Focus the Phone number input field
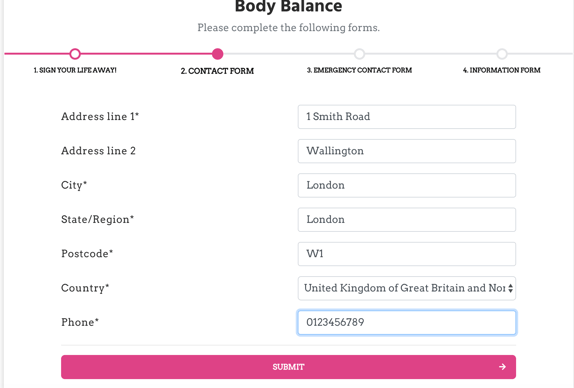 pyautogui.click(x=407, y=322)
